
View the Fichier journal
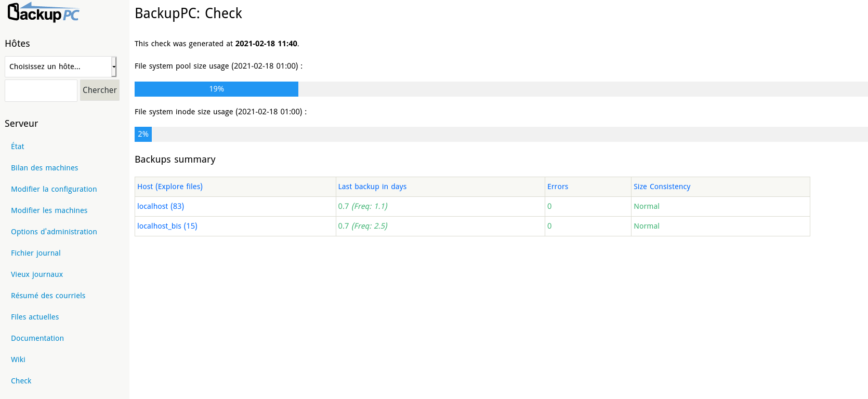(x=35, y=252)
